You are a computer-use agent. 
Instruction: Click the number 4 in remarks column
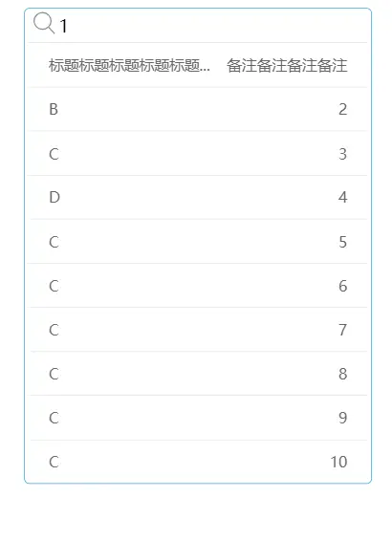(342, 197)
